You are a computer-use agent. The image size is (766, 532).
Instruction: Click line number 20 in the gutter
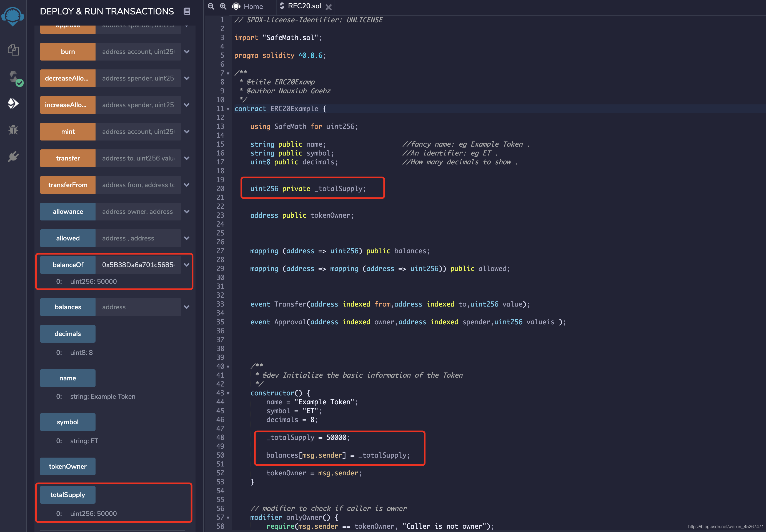pos(220,189)
